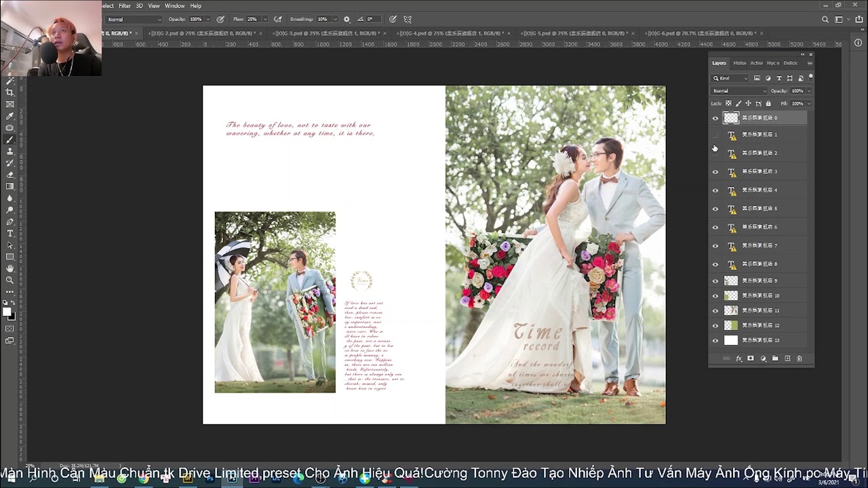Select the Hand tool

click(9, 268)
